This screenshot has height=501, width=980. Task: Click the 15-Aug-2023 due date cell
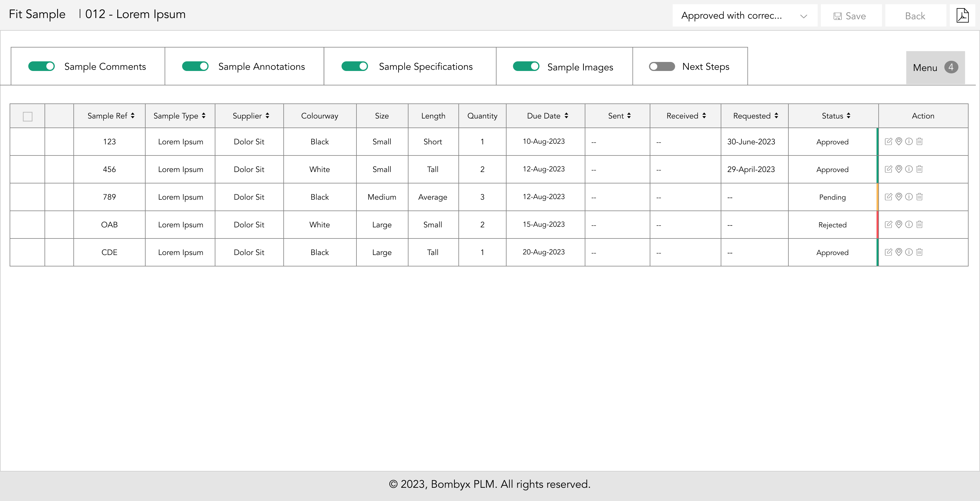545,224
